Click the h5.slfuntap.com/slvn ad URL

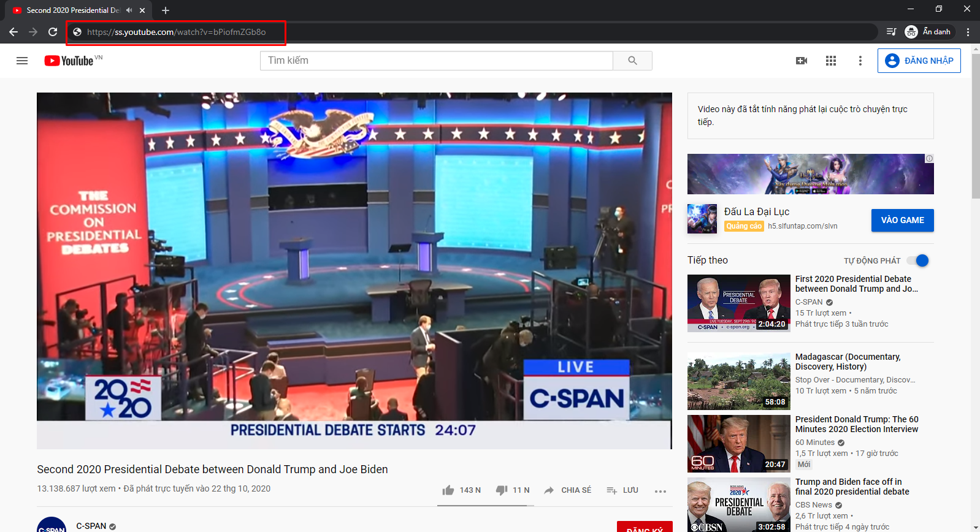pos(803,226)
